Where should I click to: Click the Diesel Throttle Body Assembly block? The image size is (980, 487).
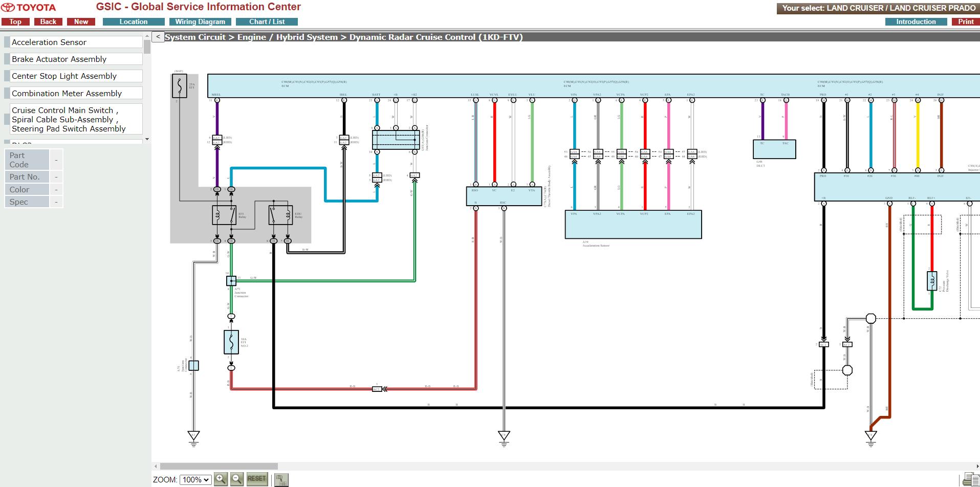click(504, 196)
